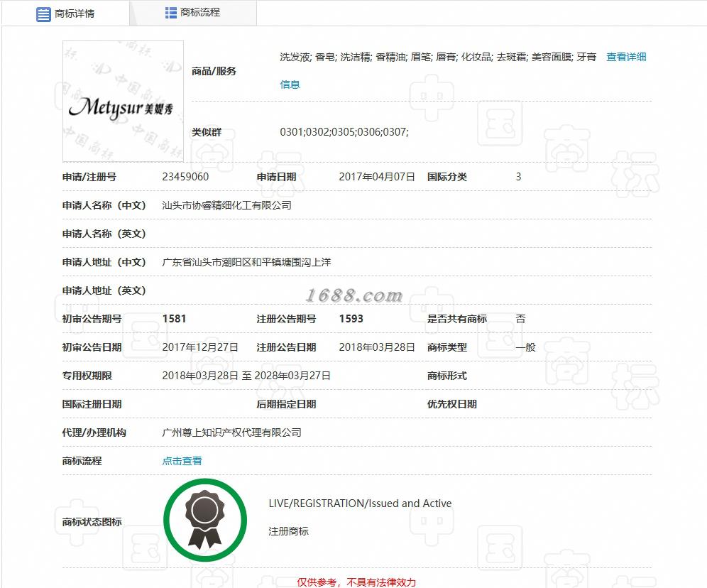This screenshot has width=707, height=588.
Task: Click the red disclaimer 仅供参考，不具有法律效力
Action: (356, 582)
